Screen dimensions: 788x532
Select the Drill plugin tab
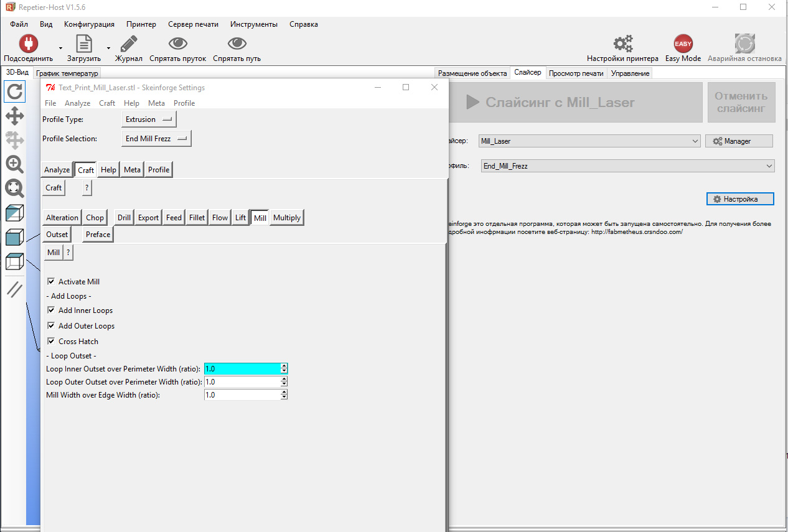[x=124, y=218]
